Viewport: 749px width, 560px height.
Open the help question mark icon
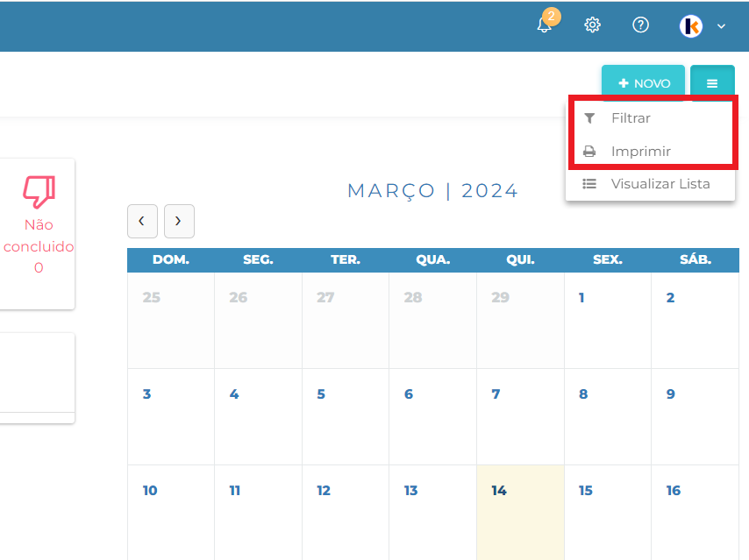(640, 25)
